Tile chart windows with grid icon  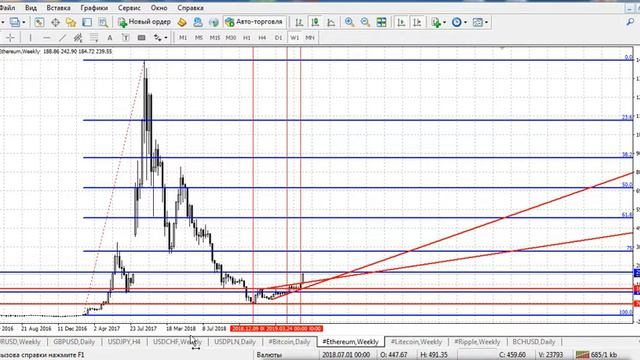tap(381, 22)
